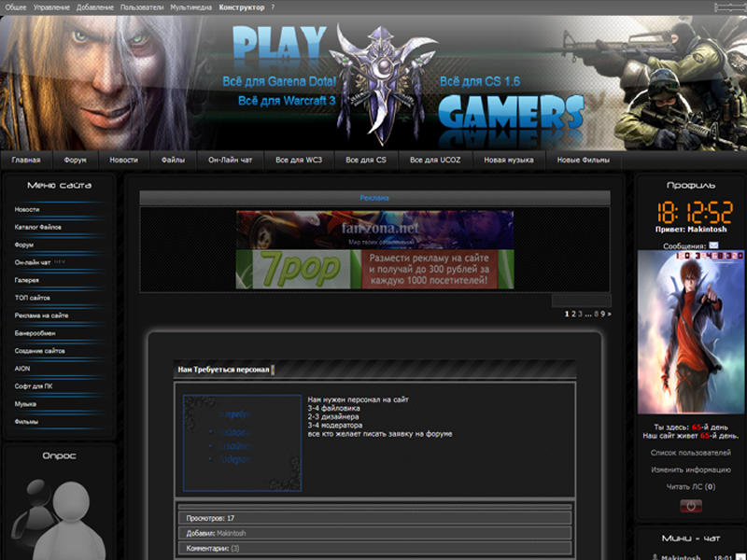Open the 7pop advertisement banner

(374, 270)
